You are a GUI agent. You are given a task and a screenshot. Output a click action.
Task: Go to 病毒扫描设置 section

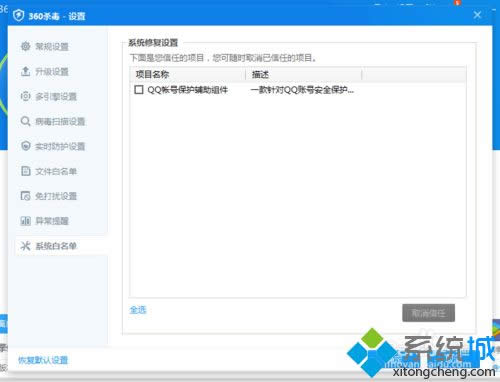(60, 121)
